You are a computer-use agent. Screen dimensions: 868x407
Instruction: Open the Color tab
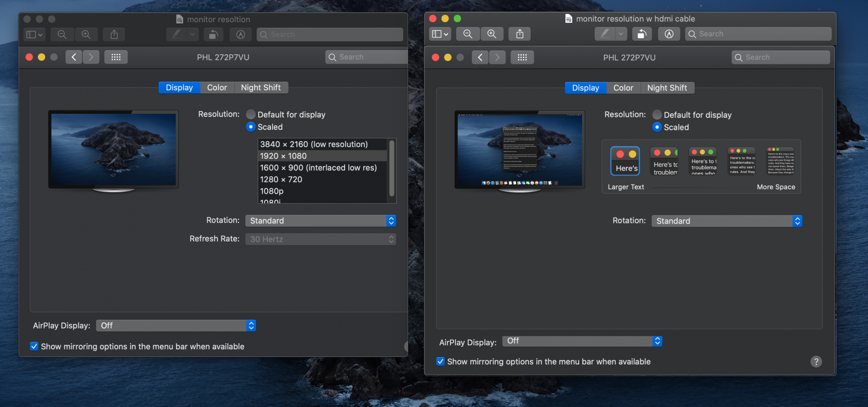pos(217,87)
